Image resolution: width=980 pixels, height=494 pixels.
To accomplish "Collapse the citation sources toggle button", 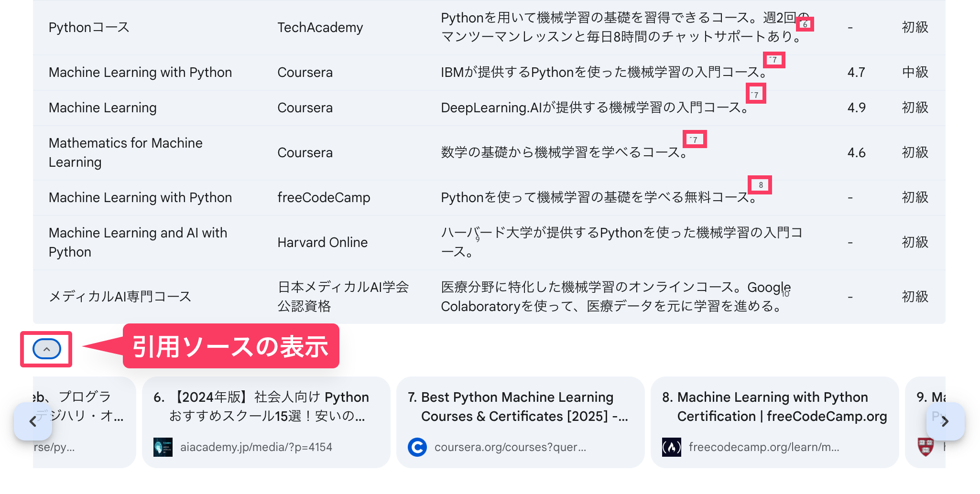I will [46, 349].
